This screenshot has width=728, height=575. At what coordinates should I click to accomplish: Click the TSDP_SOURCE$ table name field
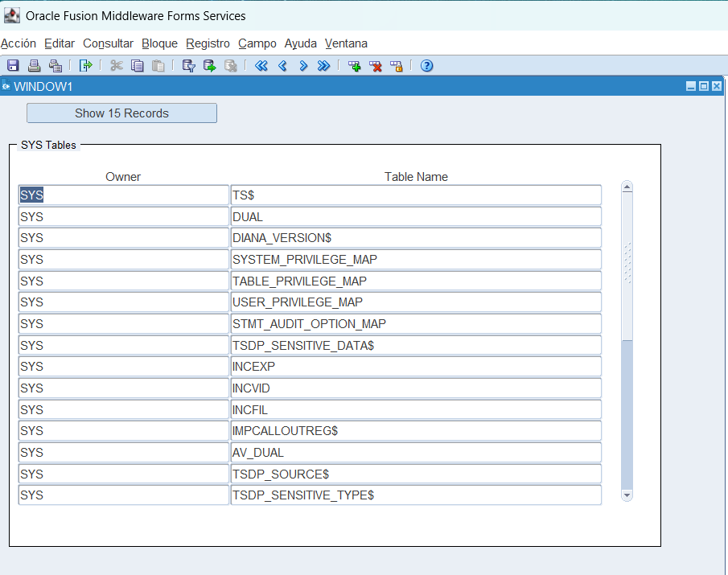click(x=415, y=474)
